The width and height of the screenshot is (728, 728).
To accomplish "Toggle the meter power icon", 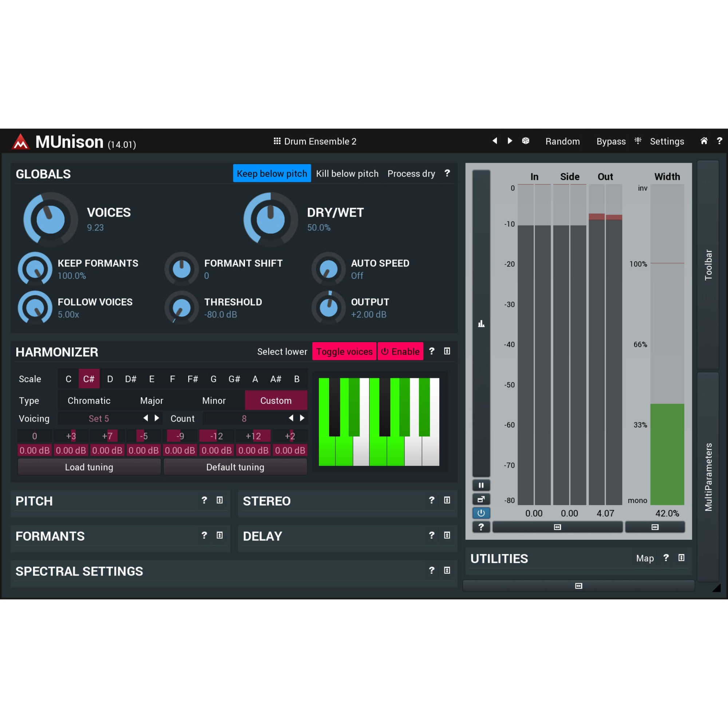I will pyautogui.click(x=481, y=513).
